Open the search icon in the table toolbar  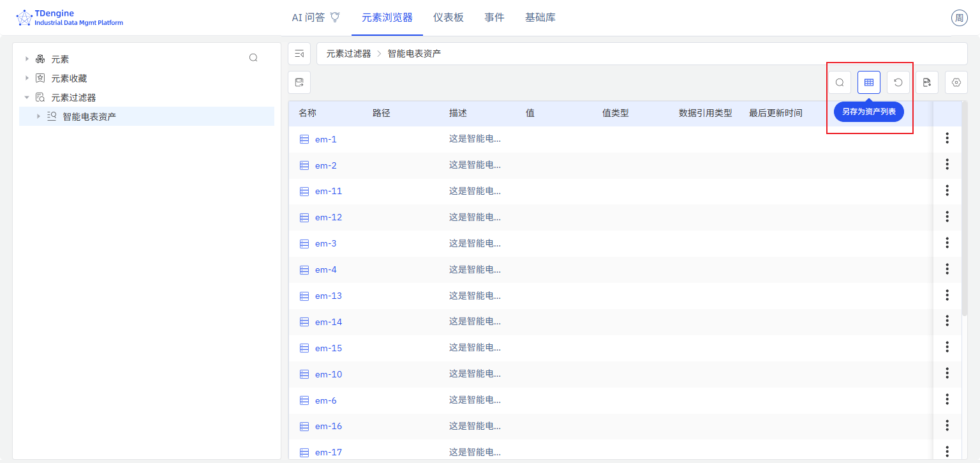[x=839, y=82]
